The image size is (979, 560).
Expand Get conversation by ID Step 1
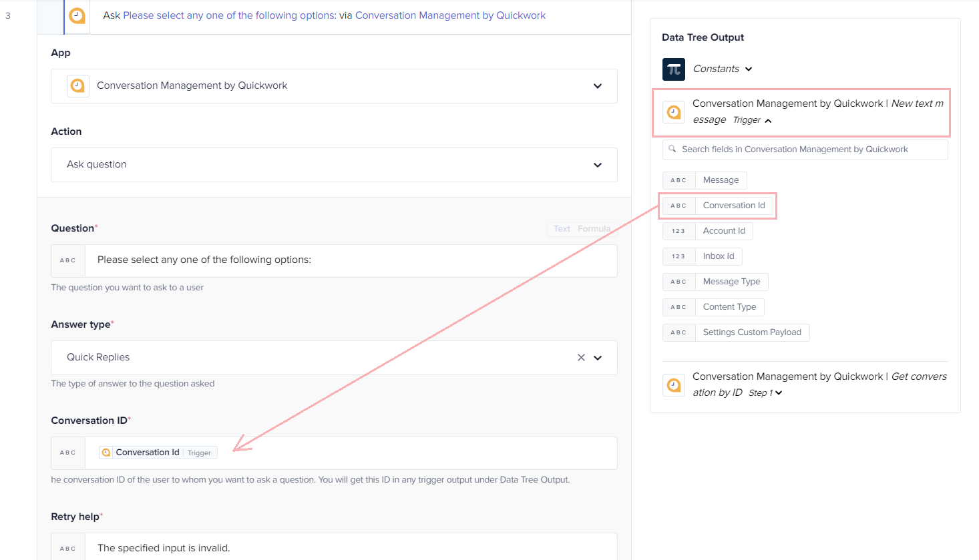coord(779,393)
